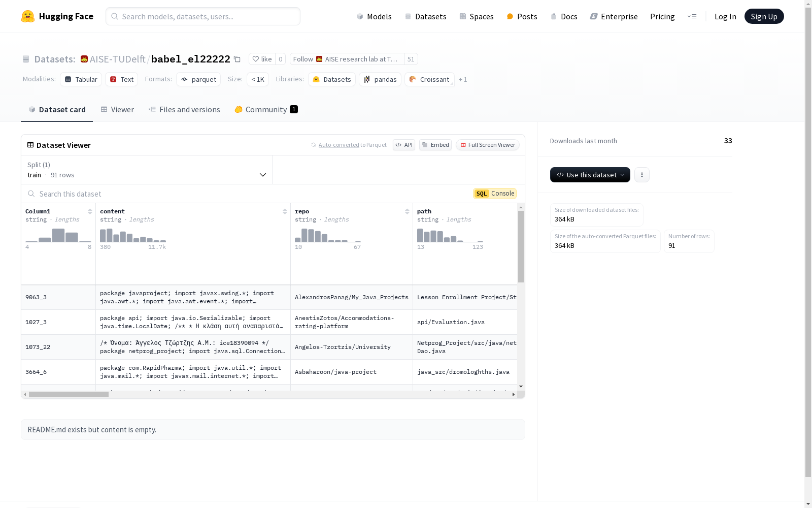Click path cell java_src/dromologhths.java
The image size is (812, 508).
[465, 372]
